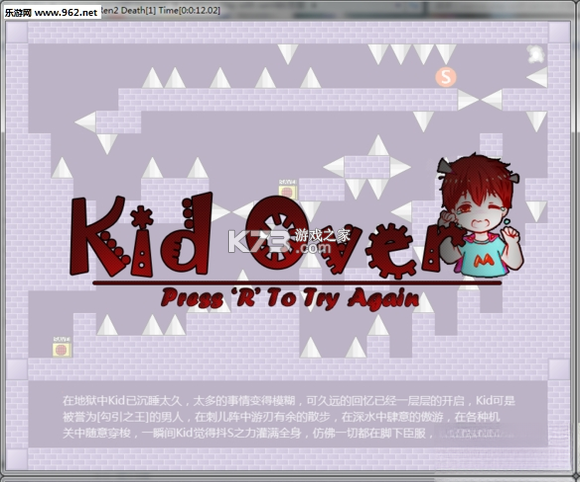This screenshot has width=580, height=482.
Task: Click the "Press 'R' To Try Again" text
Action: [290, 298]
